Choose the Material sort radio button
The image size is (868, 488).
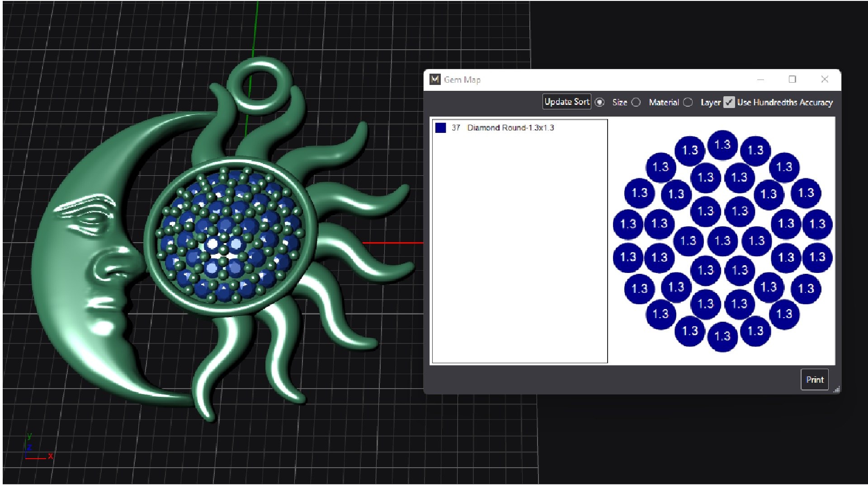tap(636, 103)
